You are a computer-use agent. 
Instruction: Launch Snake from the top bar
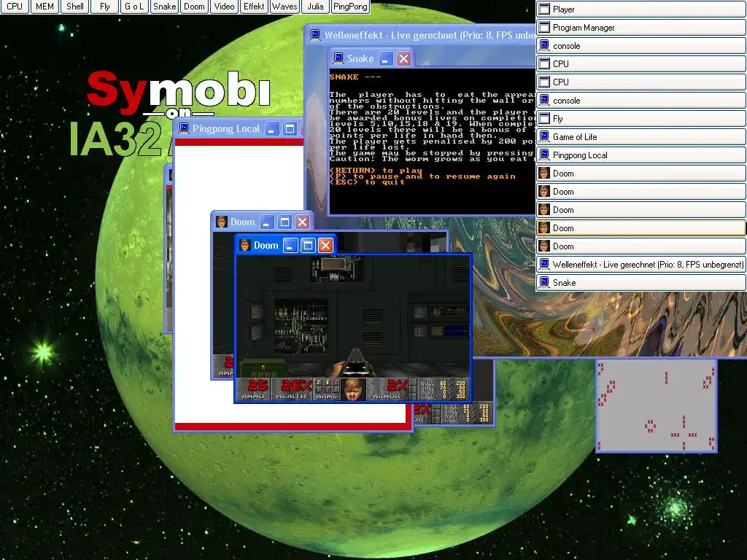(164, 7)
